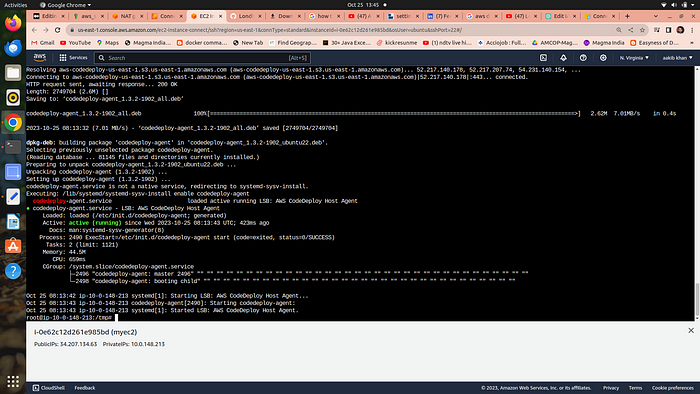Select the browser address bar URL
This screenshot has width=700, height=394.
[270, 30]
